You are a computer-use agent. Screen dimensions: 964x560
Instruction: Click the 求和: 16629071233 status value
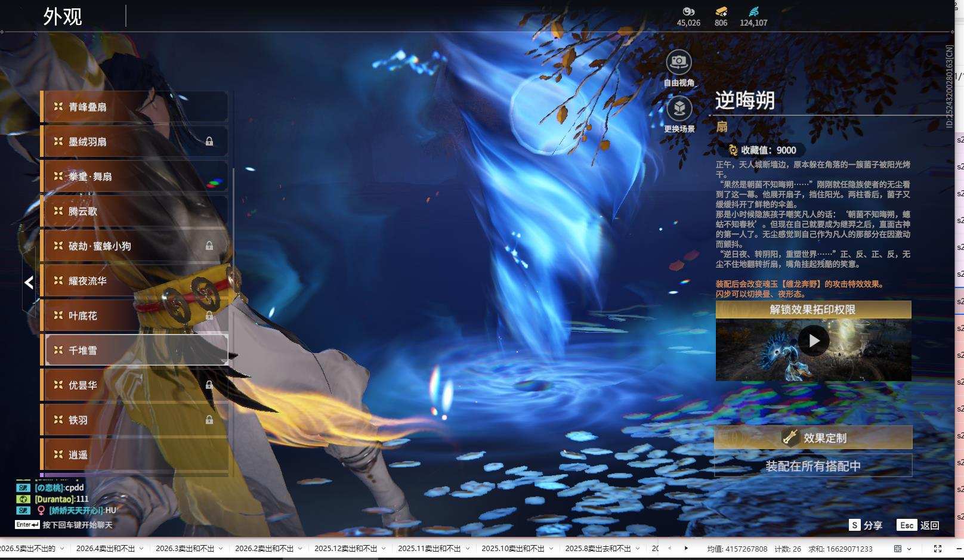point(841,549)
